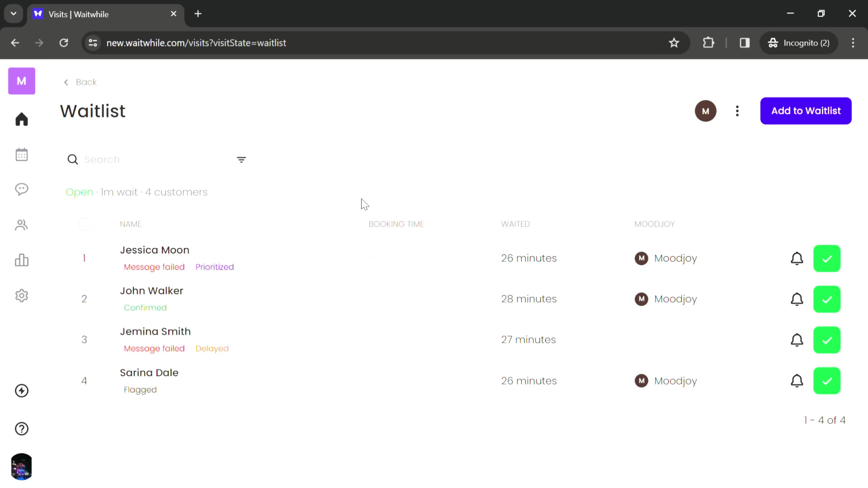Screen dimensions: 868x488
Task: Open John Walker's visit
Action: (152, 291)
